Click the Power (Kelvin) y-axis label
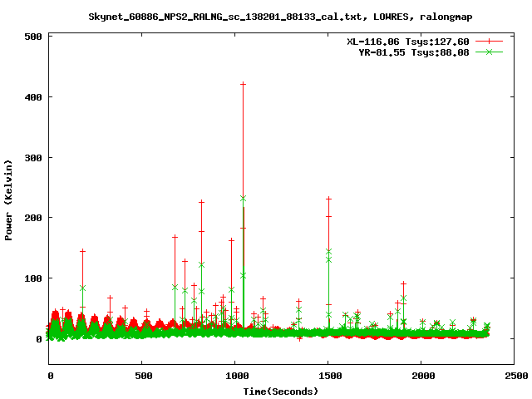The image size is (532, 399). [8, 200]
